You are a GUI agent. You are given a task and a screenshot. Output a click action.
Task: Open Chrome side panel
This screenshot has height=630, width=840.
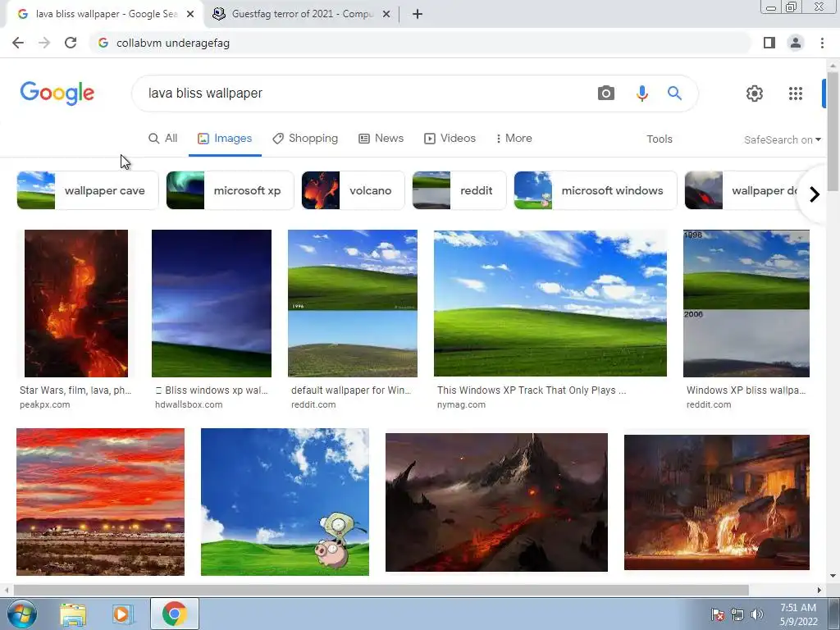click(769, 43)
